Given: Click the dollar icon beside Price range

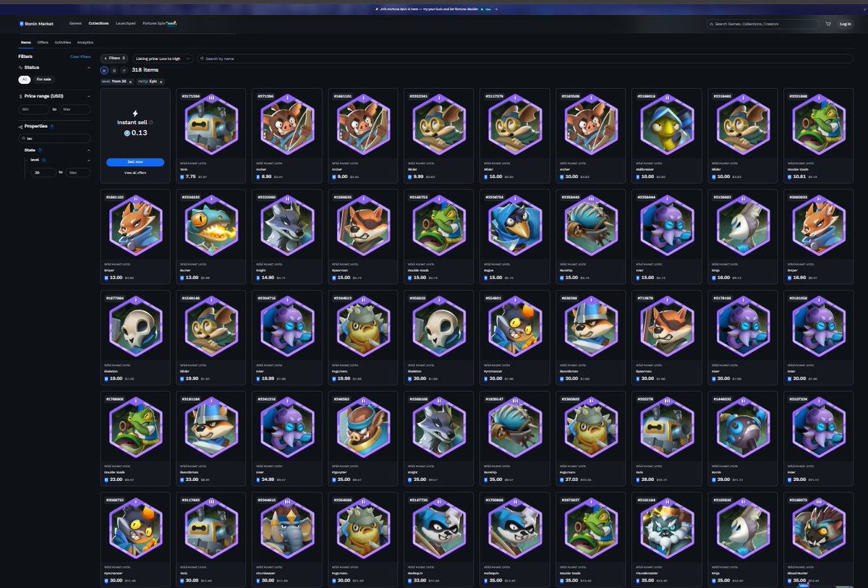Looking at the screenshot, I should click(x=21, y=95).
